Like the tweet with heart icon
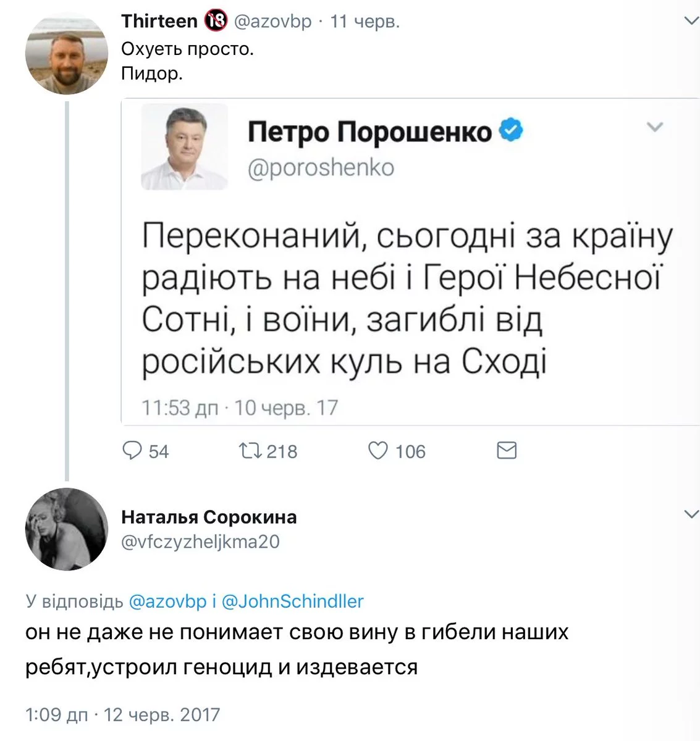 point(377,451)
